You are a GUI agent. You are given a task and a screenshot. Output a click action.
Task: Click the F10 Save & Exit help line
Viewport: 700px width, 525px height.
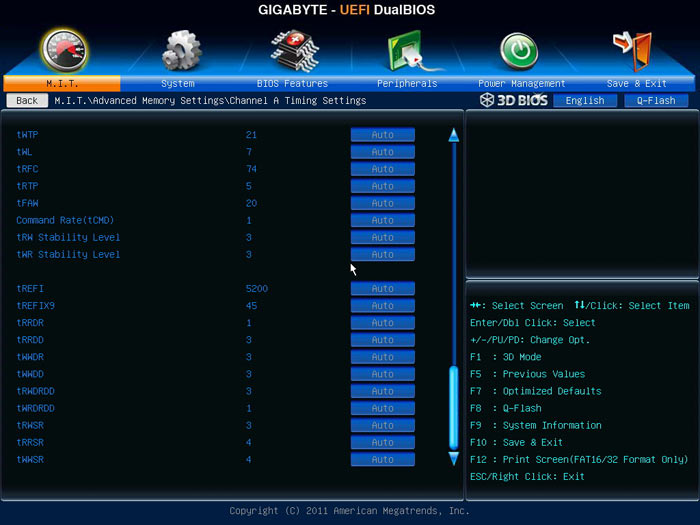point(516,442)
